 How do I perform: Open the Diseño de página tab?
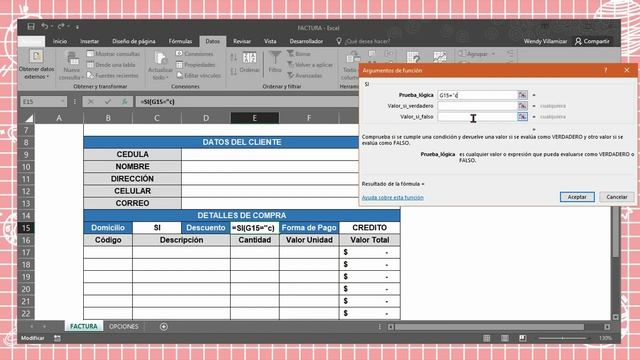pos(134,41)
